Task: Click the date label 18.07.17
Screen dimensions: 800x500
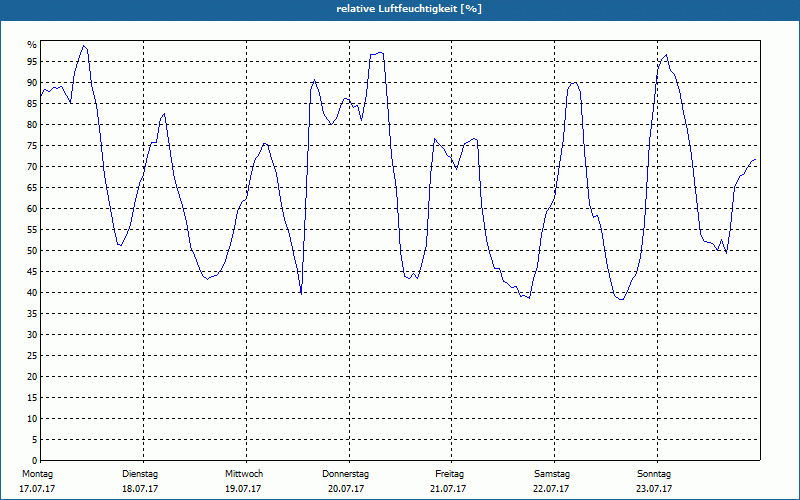Action: point(140,489)
